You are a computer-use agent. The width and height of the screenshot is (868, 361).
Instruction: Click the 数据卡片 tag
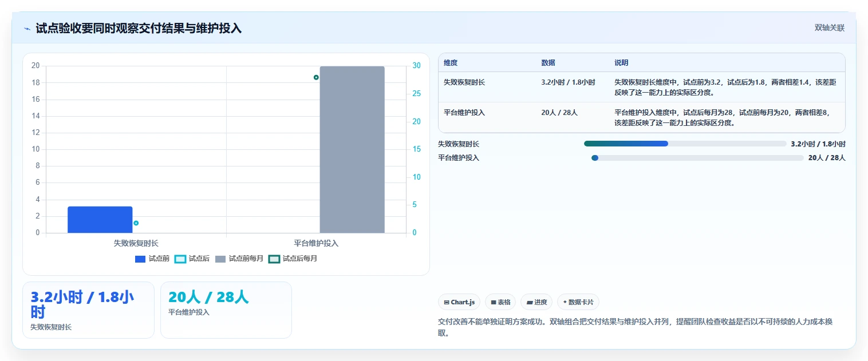(x=578, y=302)
